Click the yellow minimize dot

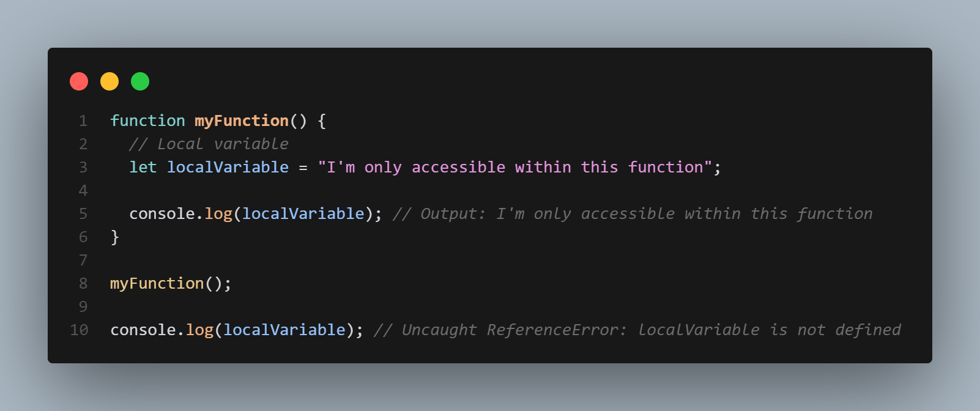[x=110, y=81]
